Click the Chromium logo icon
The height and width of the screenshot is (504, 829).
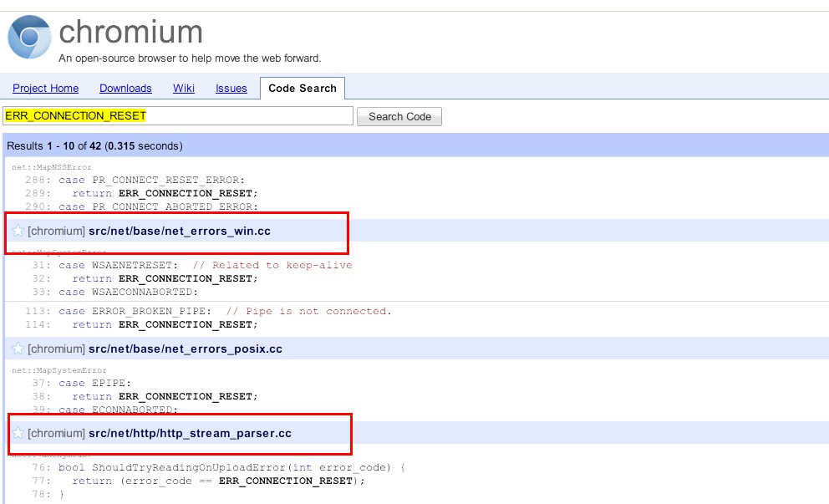pyautogui.click(x=29, y=38)
